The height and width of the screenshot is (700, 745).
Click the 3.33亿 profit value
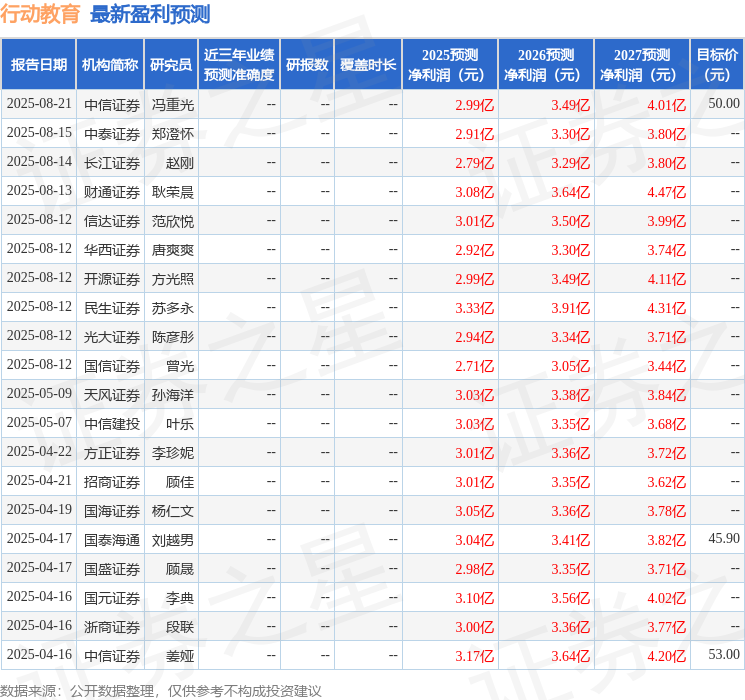click(x=475, y=308)
